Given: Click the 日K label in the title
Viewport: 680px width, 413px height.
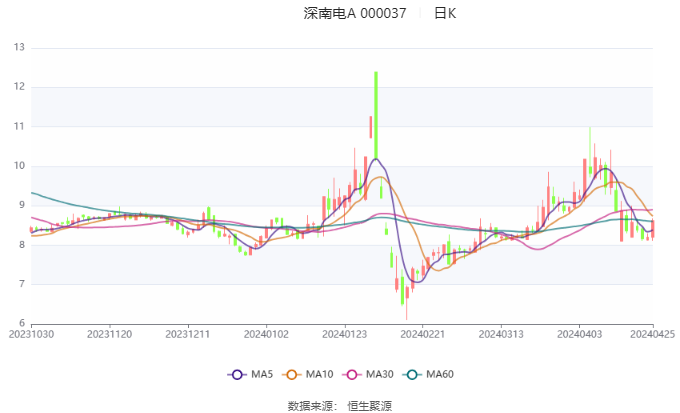Looking at the screenshot, I should pos(445,13).
